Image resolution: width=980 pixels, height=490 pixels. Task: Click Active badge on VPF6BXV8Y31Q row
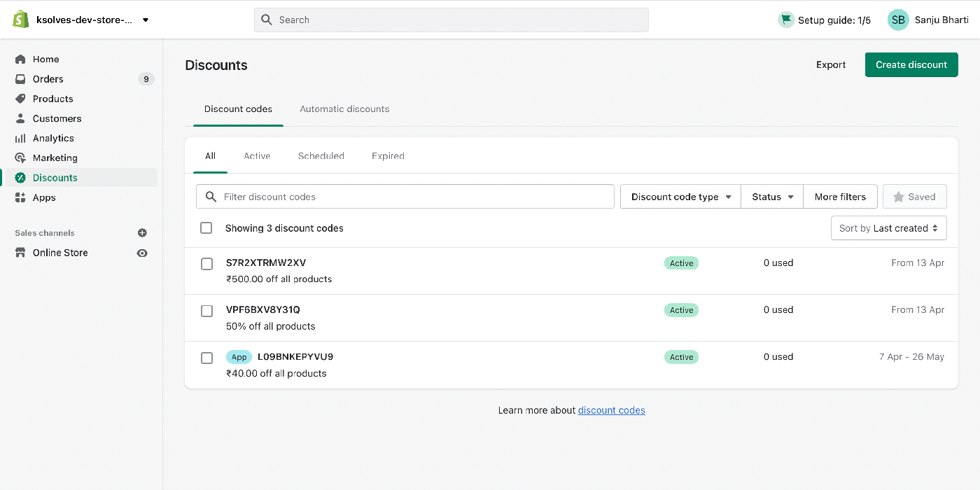pyautogui.click(x=681, y=310)
